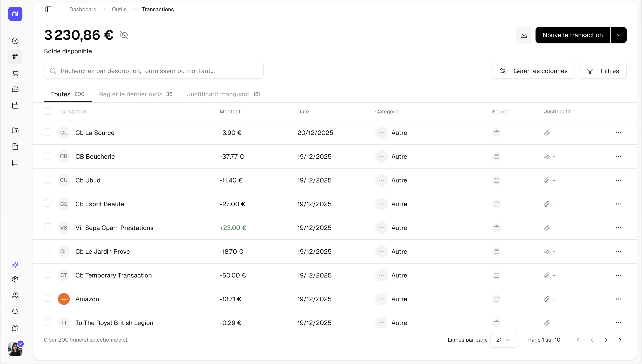Open the calendar section from sidebar
The height and width of the screenshot is (364, 642).
pos(15,105)
